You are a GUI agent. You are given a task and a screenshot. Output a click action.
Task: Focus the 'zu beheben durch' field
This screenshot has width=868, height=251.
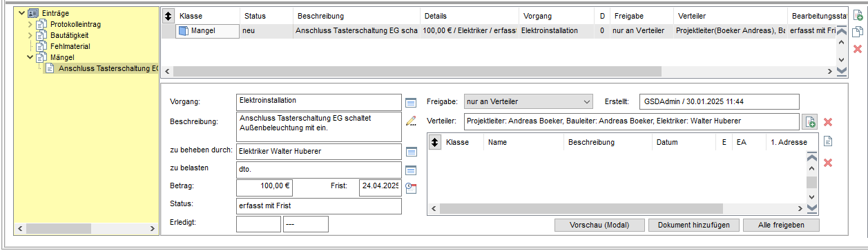tap(318, 152)
